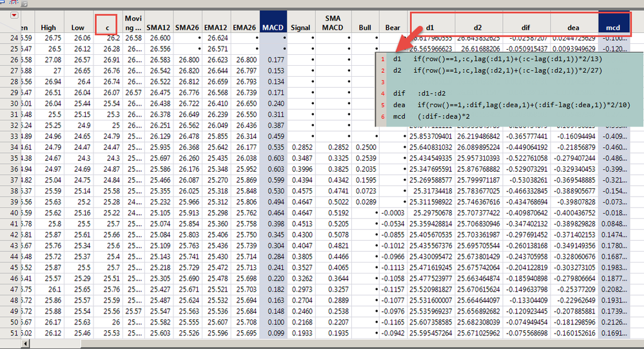Click the selected MACD column header
This screenshot has height=349, width=644.
pyautogui.click(x=273, y=28)
